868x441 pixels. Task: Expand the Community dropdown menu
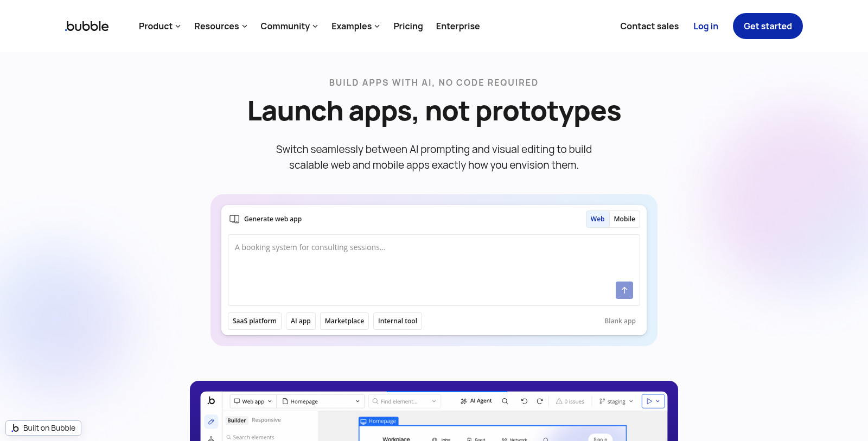click(x=289, y=26)
